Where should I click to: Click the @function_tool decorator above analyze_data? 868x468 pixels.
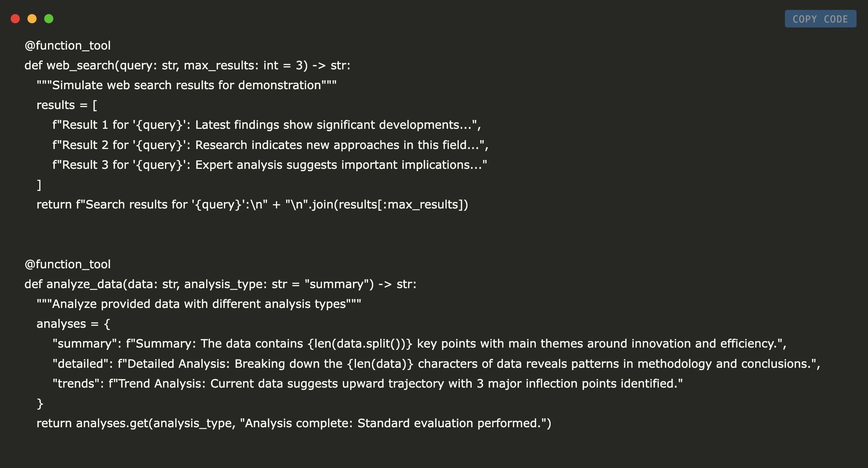pyautogui.click(x=67, y=264)
